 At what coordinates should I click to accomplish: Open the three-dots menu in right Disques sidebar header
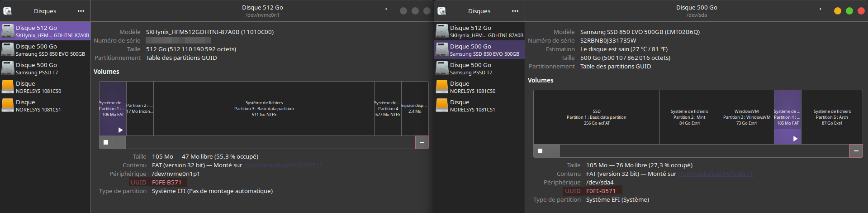515,11
